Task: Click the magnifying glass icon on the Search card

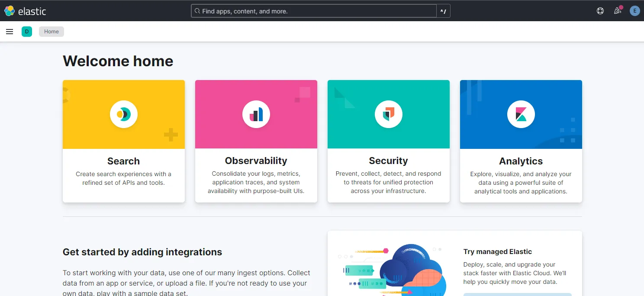Action: [123, 114]
